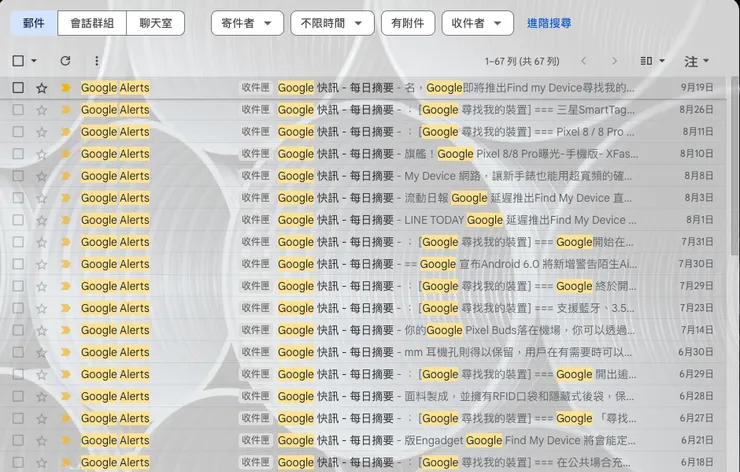Tick the select-all checkbox above the list
740x472 pixels.
click(18, 60)
